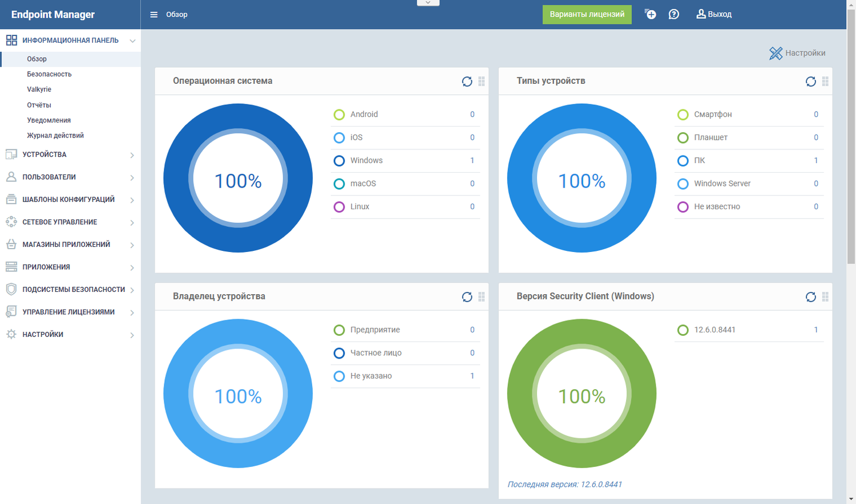The height and width of the screenshot is (504, 856).
Task: Click the Выход logout link
Action: 714,14
